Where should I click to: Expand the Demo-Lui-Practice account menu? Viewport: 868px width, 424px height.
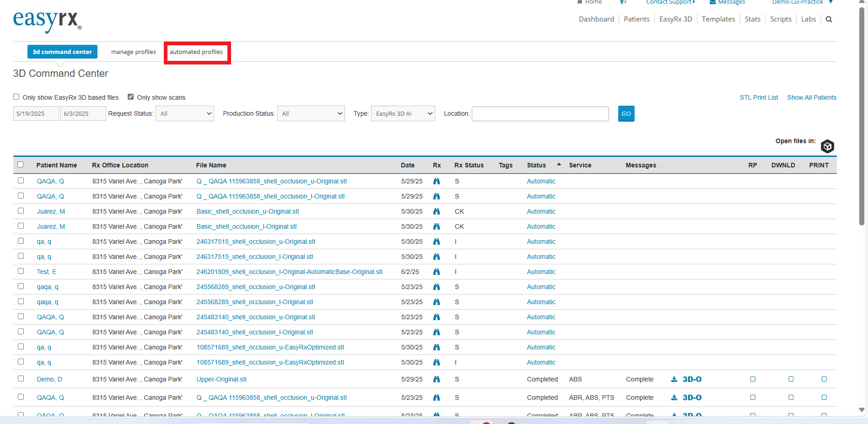click(802, 2)
